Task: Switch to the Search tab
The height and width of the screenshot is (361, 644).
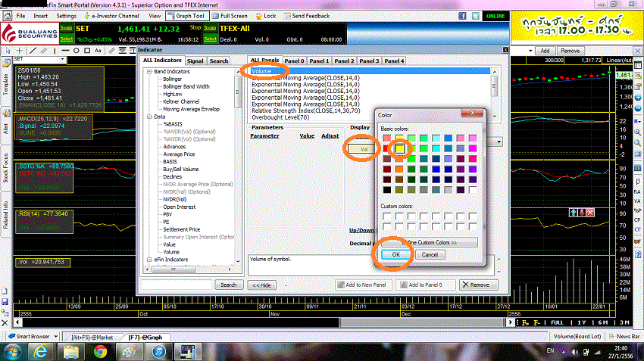Action: [x=218, y=61]
